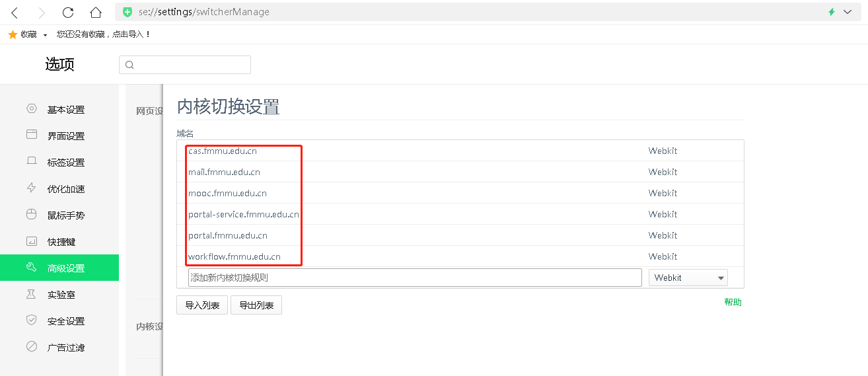Click the 导出列表 button

pyautogui.click(x=256, y=305)
